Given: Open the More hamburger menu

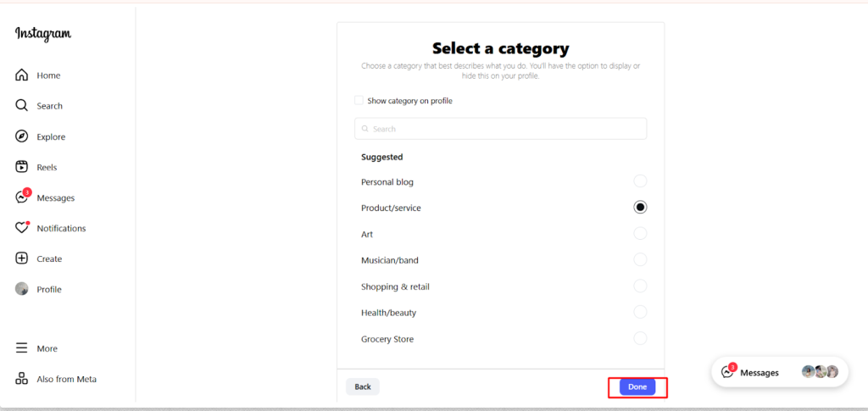Looking at the screenshot, I should pyautogui.click(x=22, y=348).
